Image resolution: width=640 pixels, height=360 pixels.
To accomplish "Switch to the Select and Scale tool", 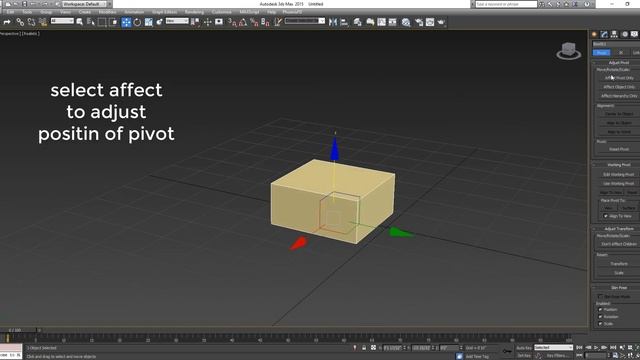I will tap(149, 22).
